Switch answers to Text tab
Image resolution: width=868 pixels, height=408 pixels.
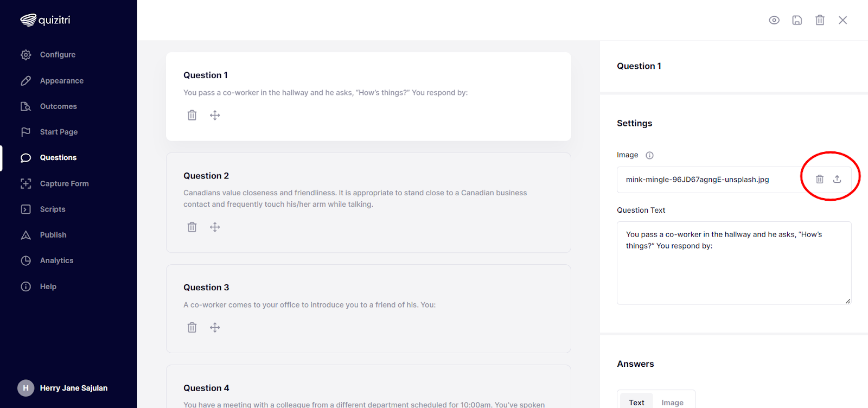(x=636, y=403)
